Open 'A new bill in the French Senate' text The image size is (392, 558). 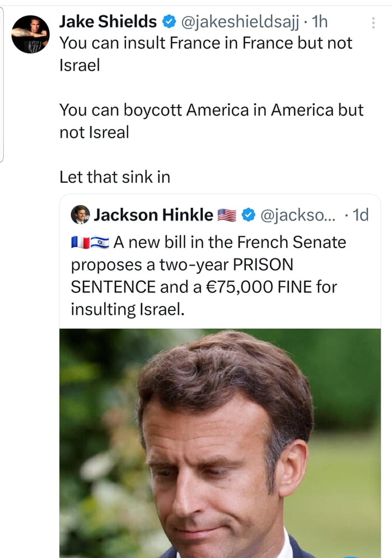tap(230, 243)
